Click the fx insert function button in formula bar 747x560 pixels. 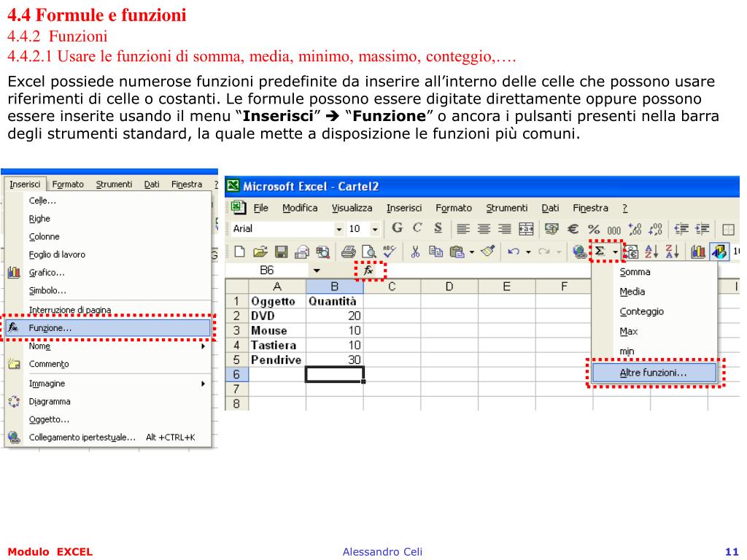point(368,271)
